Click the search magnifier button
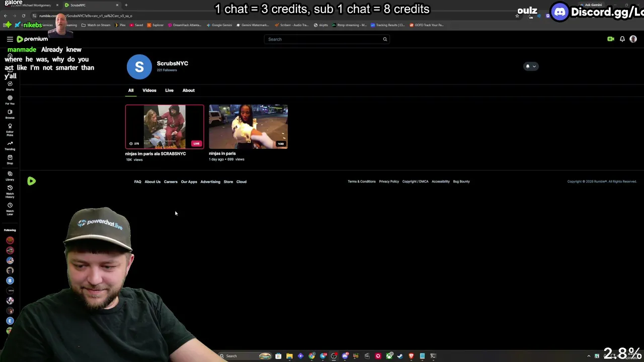Screen dimensions: 644x362 pyautogui.click(x=385, y=39)
